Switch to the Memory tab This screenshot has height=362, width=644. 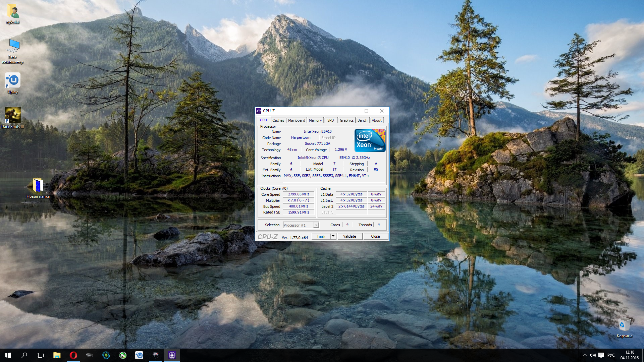click(315, 120)
